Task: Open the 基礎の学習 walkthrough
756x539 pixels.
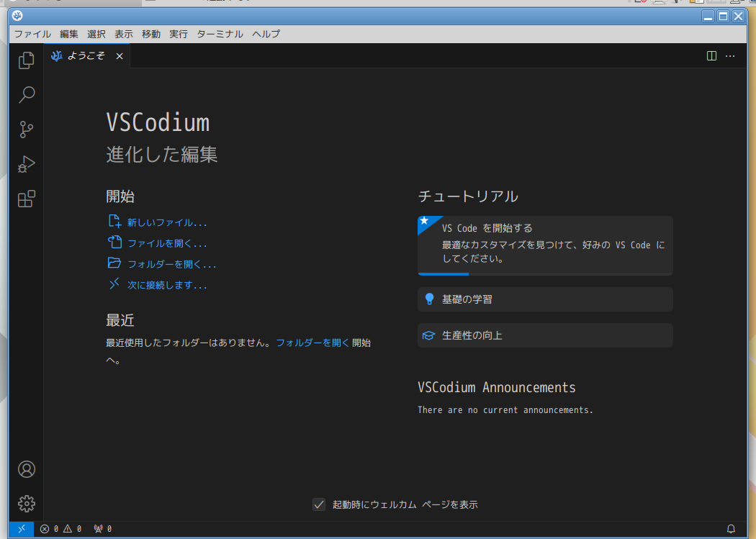Action: click(545, 299)
